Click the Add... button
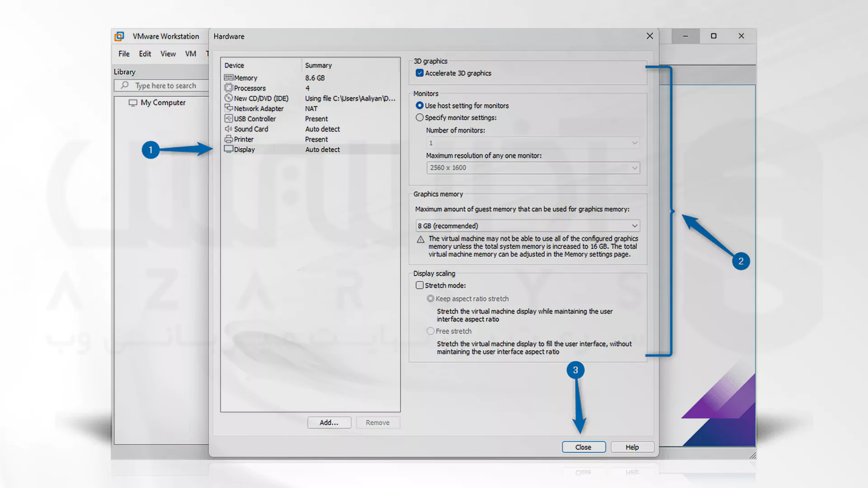868x488 pixels. point(329,422)
